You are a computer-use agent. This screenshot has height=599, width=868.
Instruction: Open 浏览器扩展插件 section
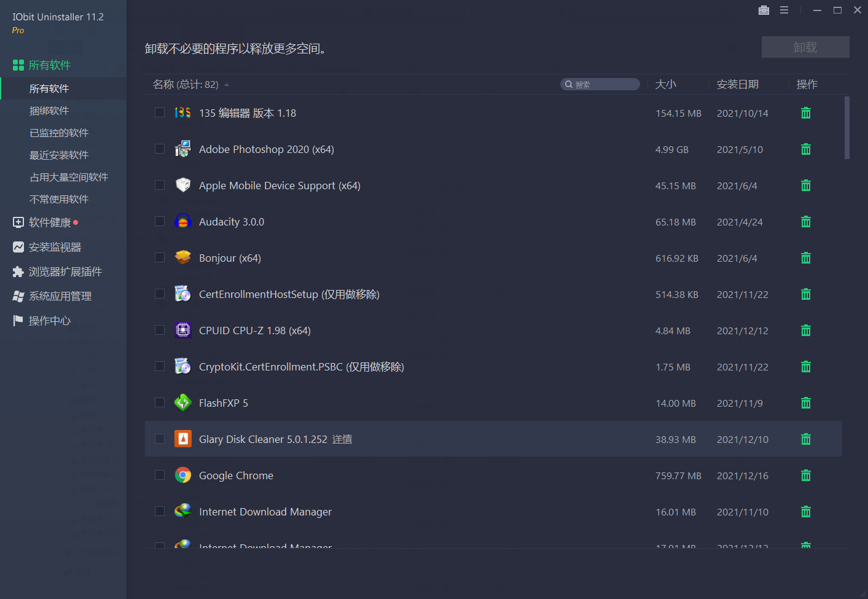(57, 272)
